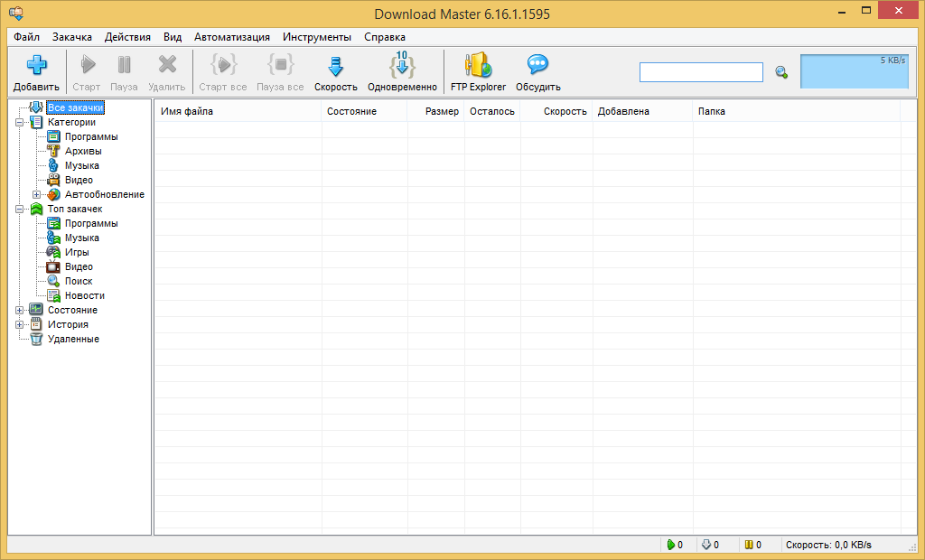Screen dimensions: 925x560
Task: Expand the Автообновление tree node
Action: point(36,195)
